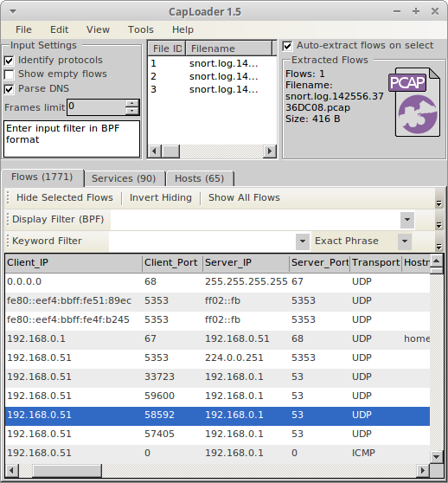Sort by Server_IP column header
Screen dimensions: 448x483
click(246, 263)
